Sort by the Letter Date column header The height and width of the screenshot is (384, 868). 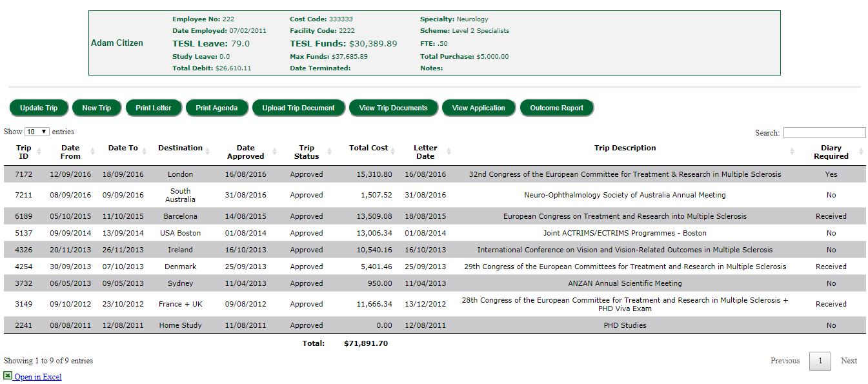point(425,152)
